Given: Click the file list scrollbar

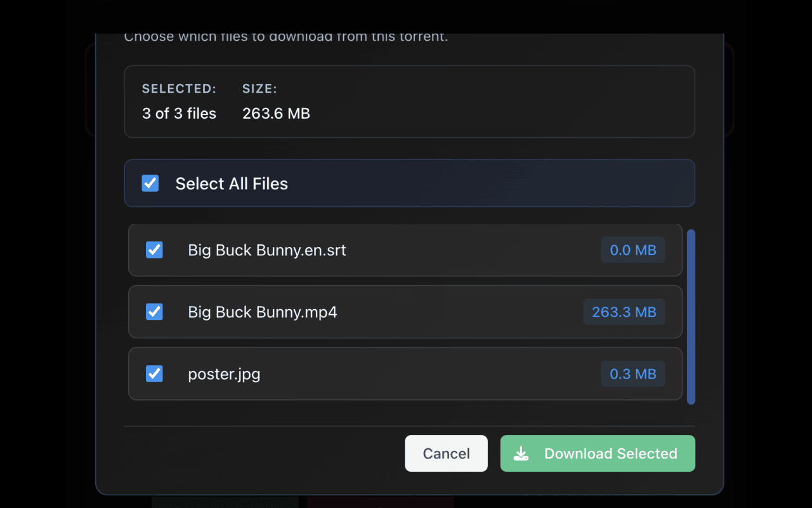Looking at the screenshot, I should click(x=691, y=317).
